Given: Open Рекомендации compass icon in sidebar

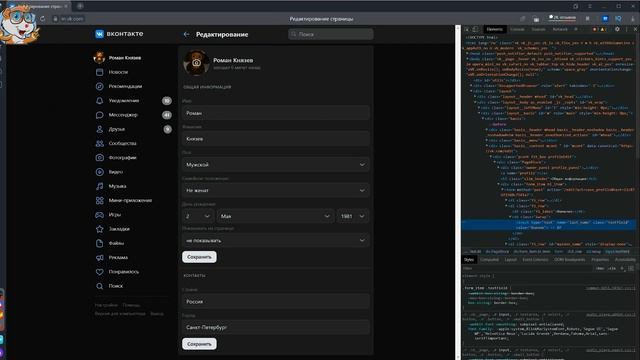Looking at the screenshot, I should pos(100,87).
